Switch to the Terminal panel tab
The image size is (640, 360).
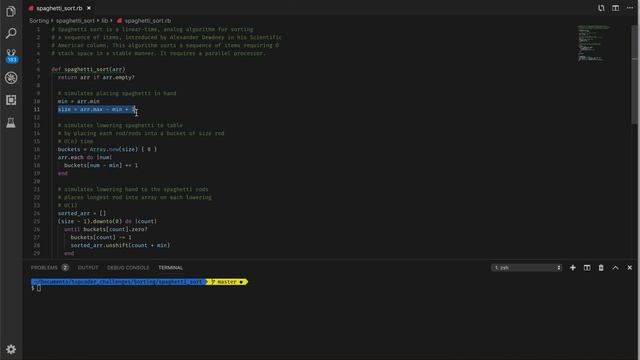point(171,268)
